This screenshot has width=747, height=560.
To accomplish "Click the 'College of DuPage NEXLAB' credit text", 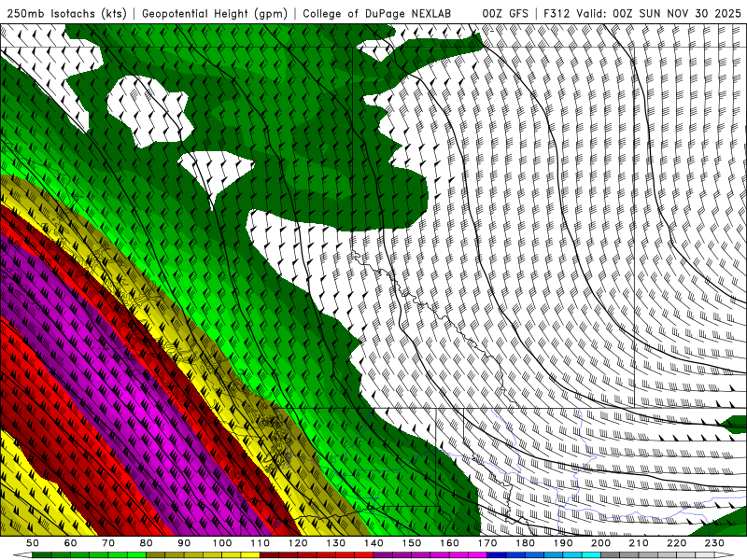I will click(377, 14).
